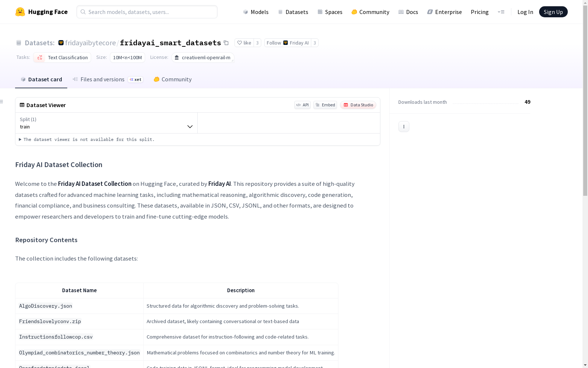Click the Downloads last month value 49
Image resolution: width=588 pixels, height=368 pixels.
[x=527, y=102]
